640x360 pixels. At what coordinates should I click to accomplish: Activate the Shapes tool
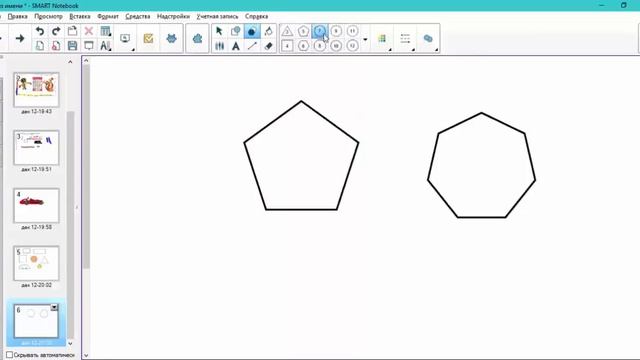tap(236, 31)
